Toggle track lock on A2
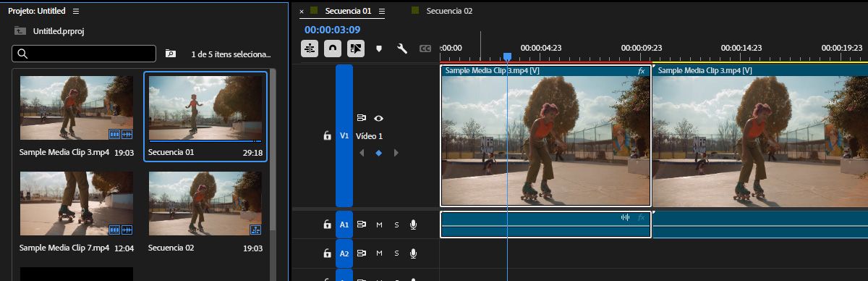The width and height of the screenshot is (868, 281). point(327,253)
